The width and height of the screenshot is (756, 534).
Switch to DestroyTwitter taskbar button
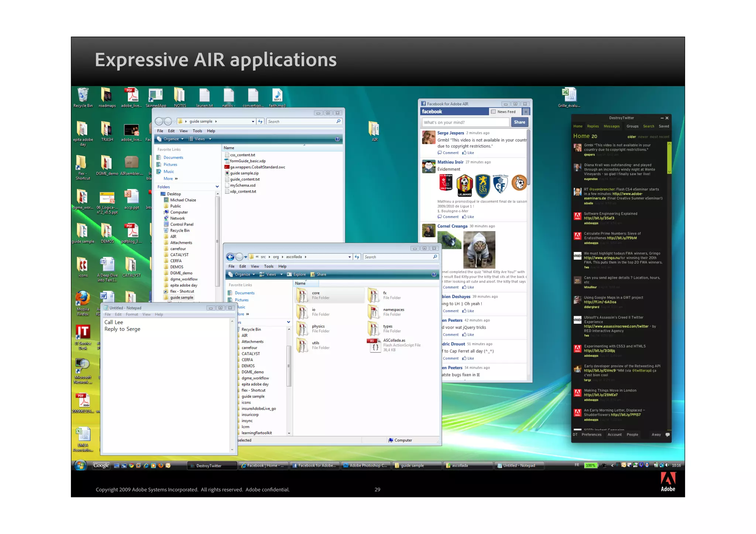[212, 466]
